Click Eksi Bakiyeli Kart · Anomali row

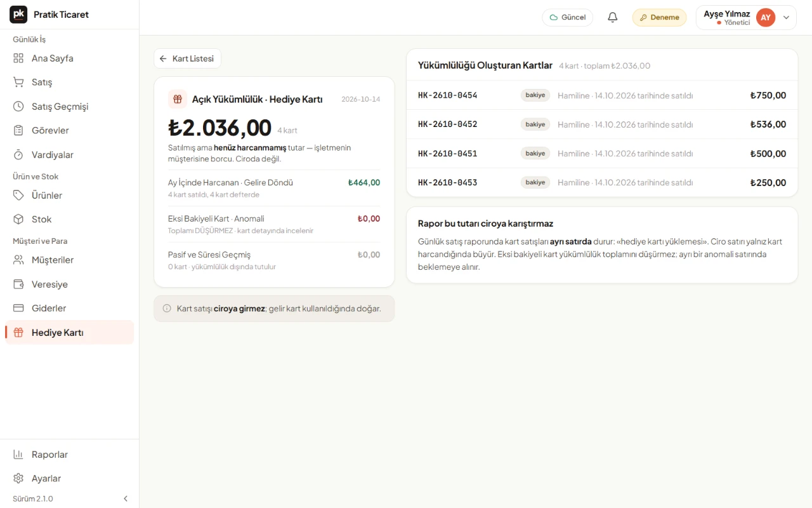(274, 224)
